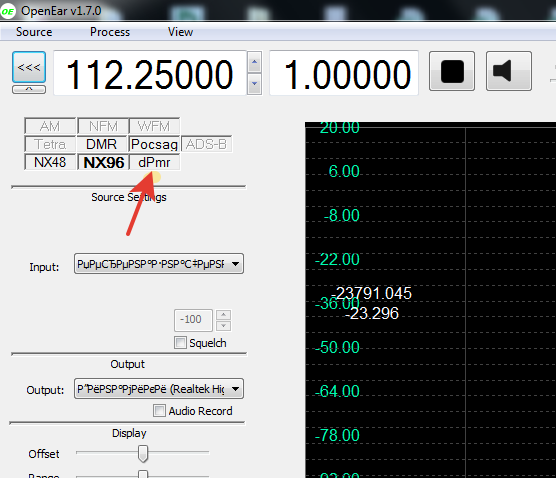
Task: Enable the Audio Record checkbox
Action: (159, 411)
